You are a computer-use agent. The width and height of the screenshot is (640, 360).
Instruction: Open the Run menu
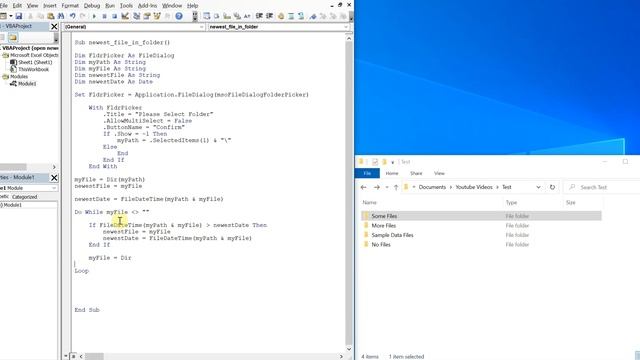(110, 6)
